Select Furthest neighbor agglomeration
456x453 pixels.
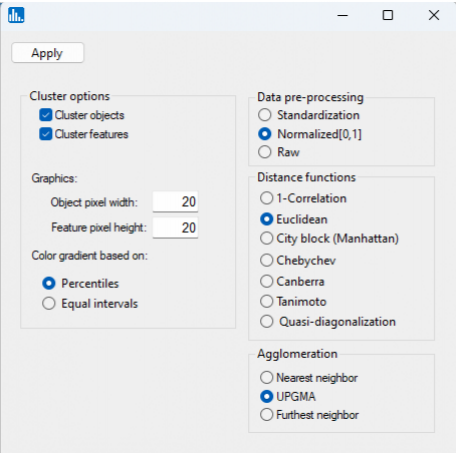click(266, 415)
